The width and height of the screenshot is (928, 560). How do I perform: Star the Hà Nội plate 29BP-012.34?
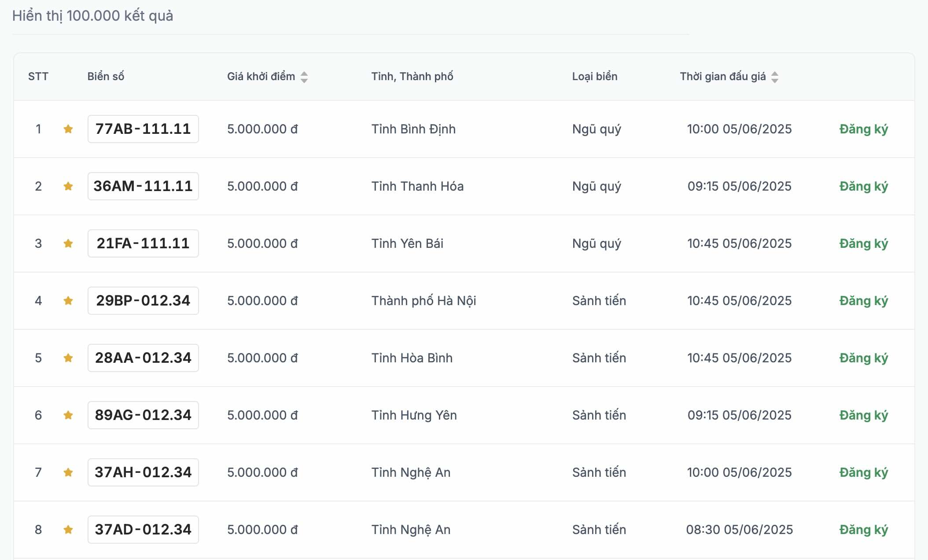click(68, 301)
